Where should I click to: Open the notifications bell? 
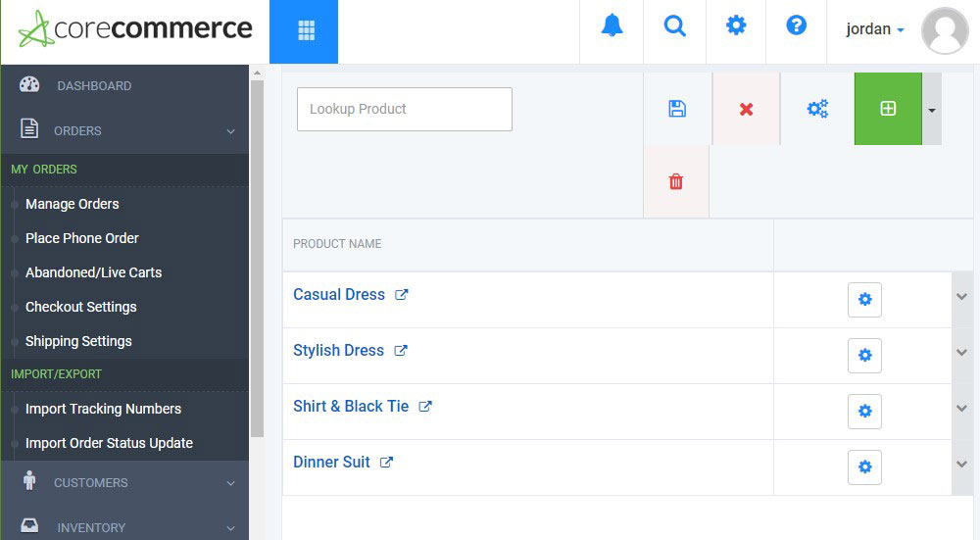tap(612, 26)
